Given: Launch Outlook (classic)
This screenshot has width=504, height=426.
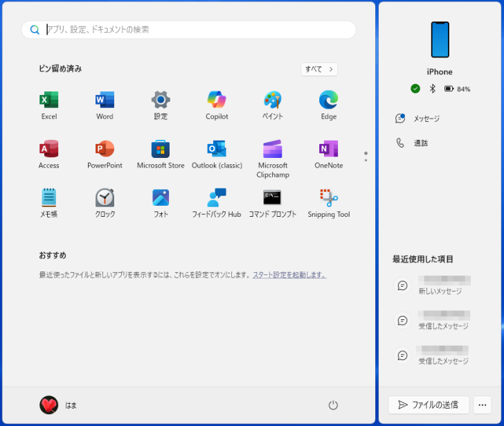Looking at the screenshot, I should (x=217, y=154).
